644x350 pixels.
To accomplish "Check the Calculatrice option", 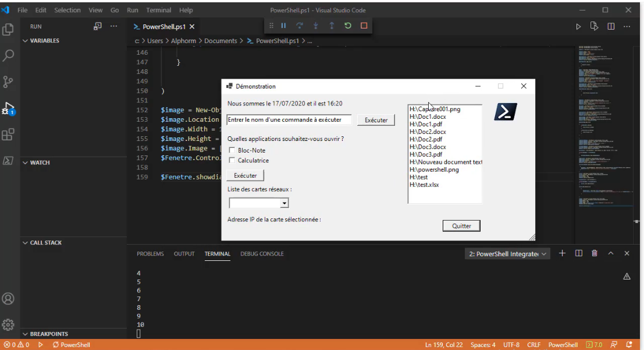I will (x=232, y=160).
